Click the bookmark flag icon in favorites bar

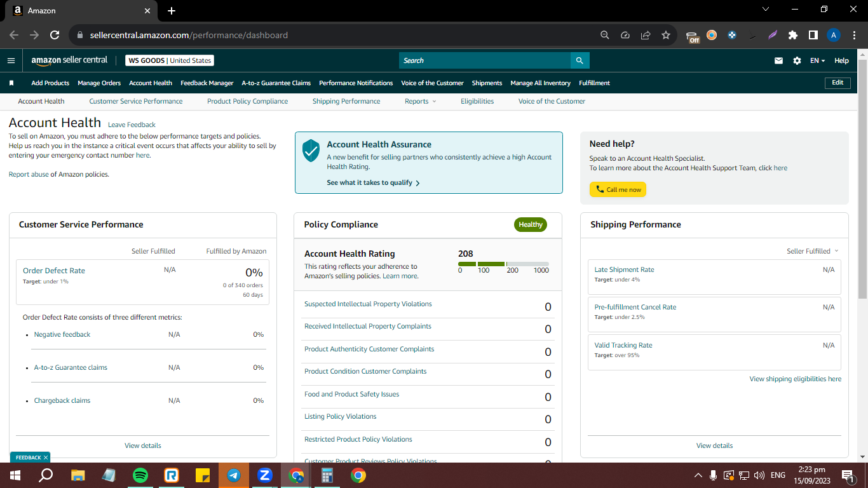pyautogui.click(x=11, y=83)
